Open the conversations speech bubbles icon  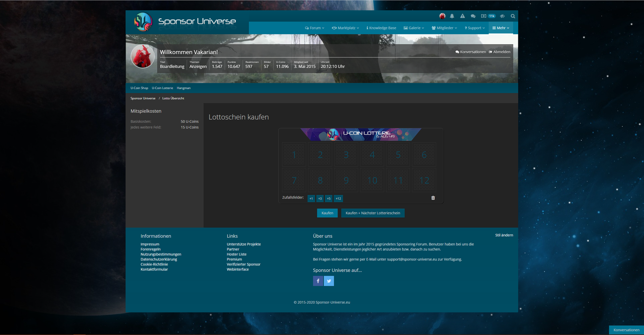pyautogui.click(x=473, y=16)
